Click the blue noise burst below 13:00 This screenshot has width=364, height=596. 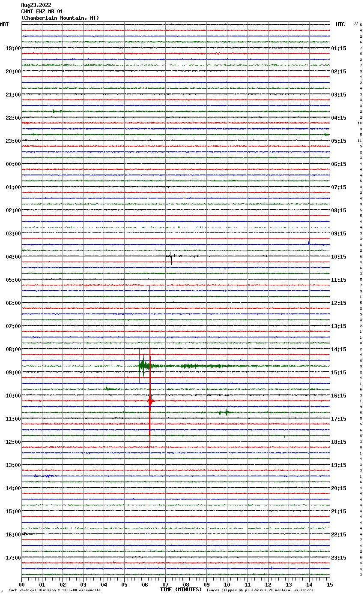43,476
